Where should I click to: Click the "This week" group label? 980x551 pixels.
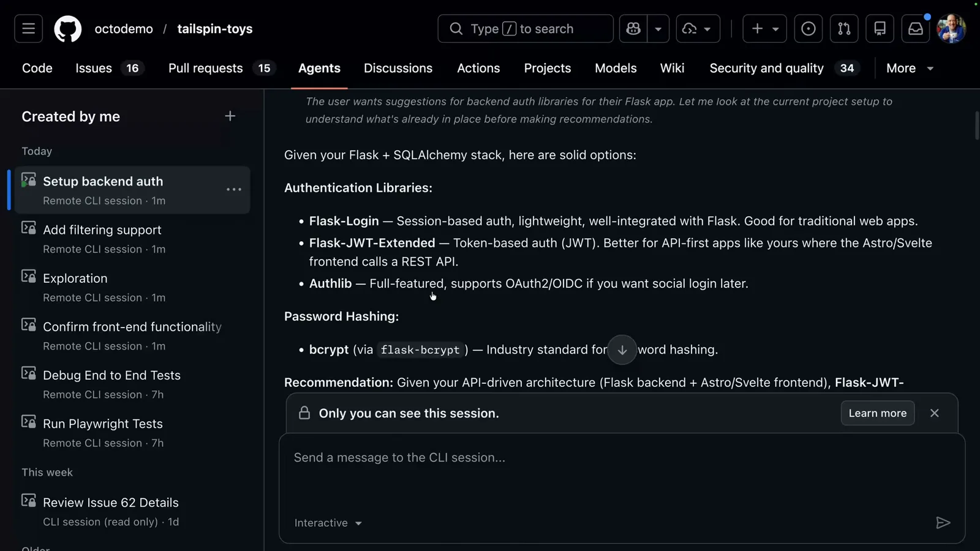click(x=47, y=473)
